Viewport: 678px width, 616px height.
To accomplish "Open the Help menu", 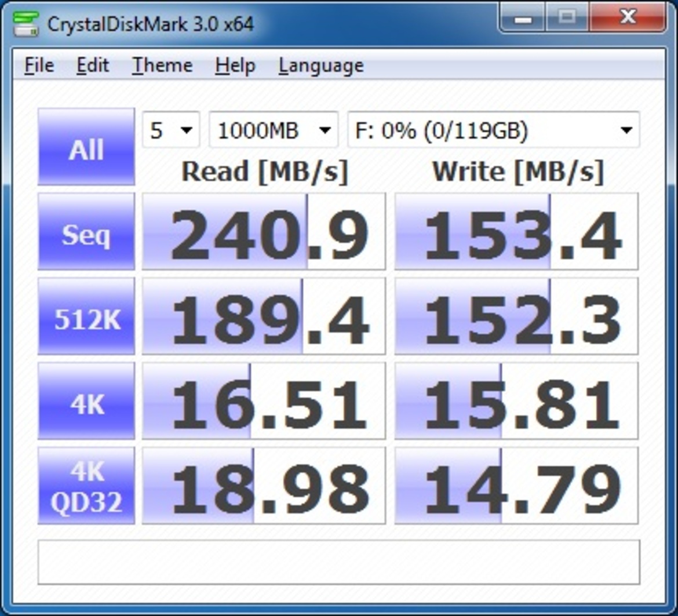I will (x=235, y=65).
